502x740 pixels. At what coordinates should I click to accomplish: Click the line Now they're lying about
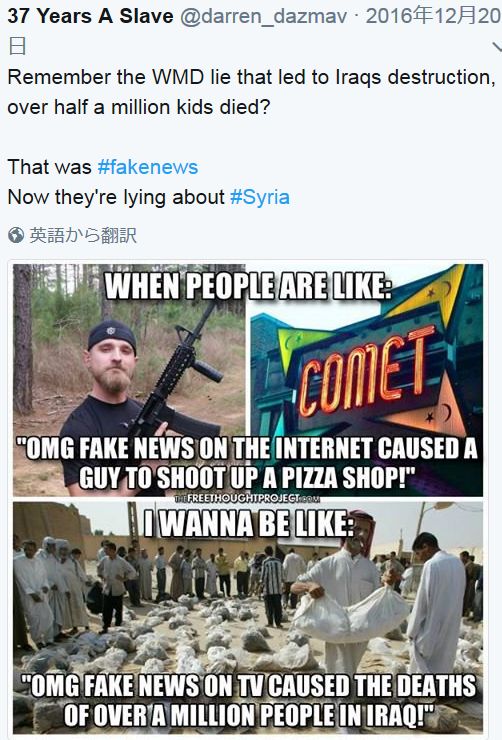pyautogui.click(x=116, y=197)
